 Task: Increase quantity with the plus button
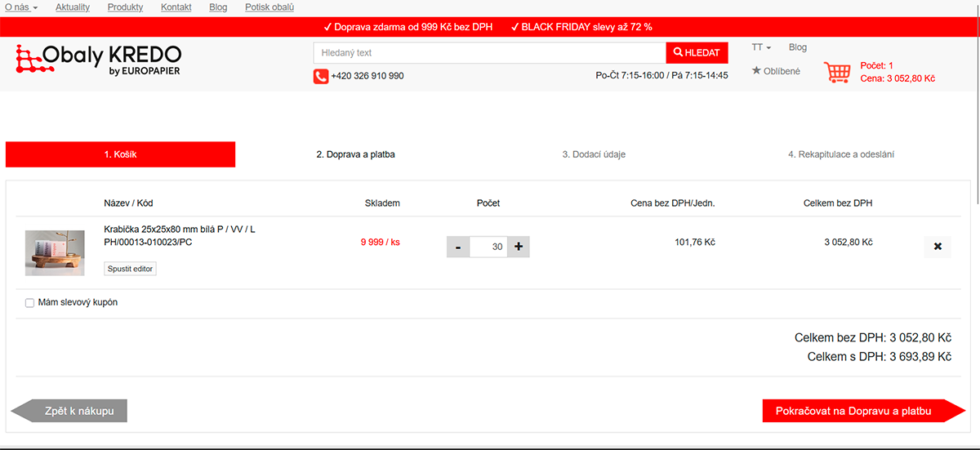click(518, 247)
